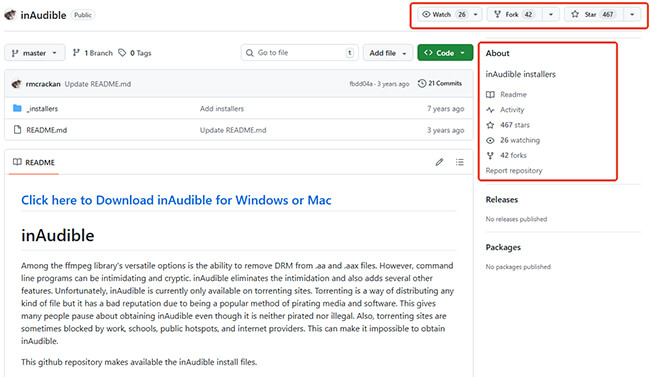
Task: Click the book icon next to Readme
Action: pyautogui.click(x=490, y=95)
